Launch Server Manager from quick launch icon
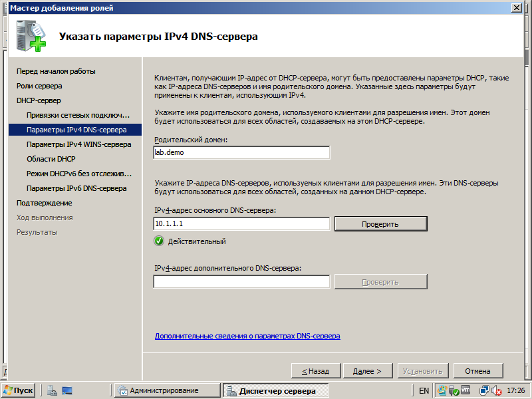Screen dimensions: 532x399 click(52, 391)
